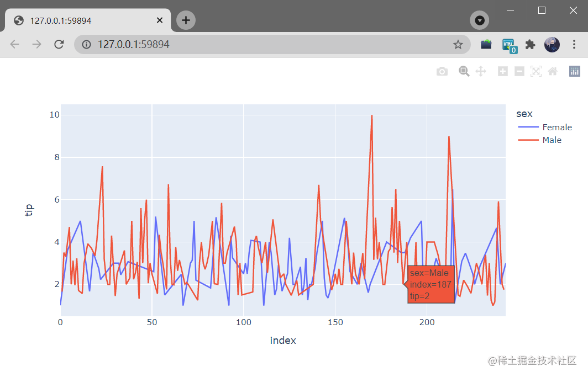
Task: Open the Chrome three-dot menu
Action: (x=574, y=45)
